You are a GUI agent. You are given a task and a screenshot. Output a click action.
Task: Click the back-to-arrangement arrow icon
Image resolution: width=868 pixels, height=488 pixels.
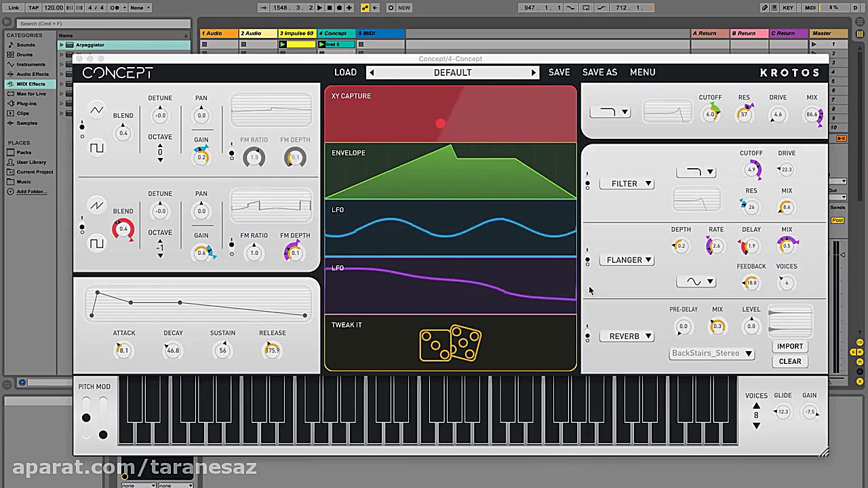pyautogui.click(x=375, y=7)
